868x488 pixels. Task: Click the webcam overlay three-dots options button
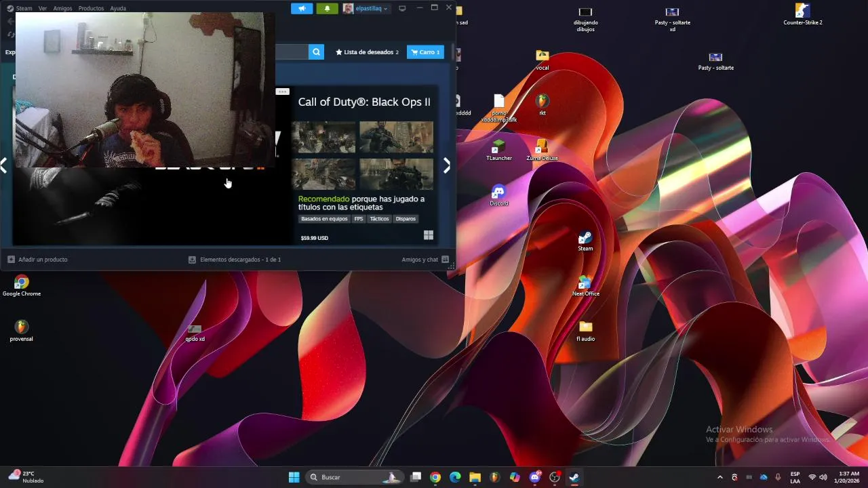coord(282,91)
